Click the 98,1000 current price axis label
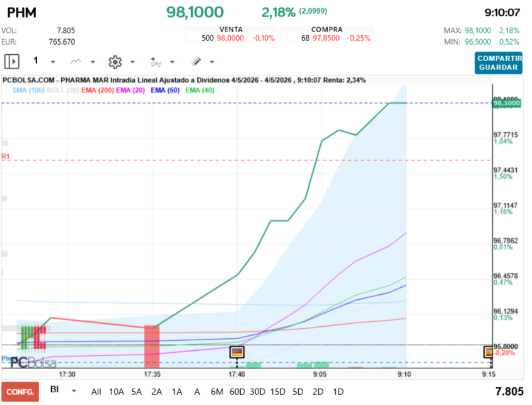 [x=507, y=103]
